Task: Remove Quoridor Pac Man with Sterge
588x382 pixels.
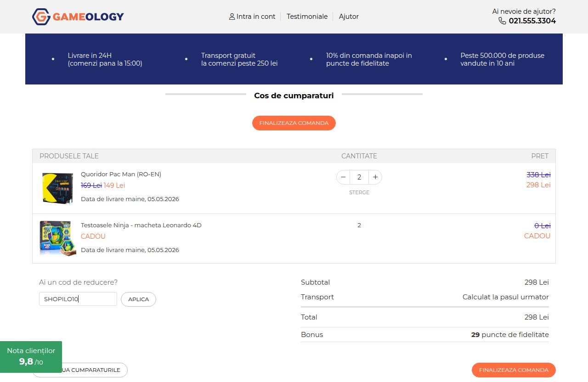Action: tap(359, 192)
